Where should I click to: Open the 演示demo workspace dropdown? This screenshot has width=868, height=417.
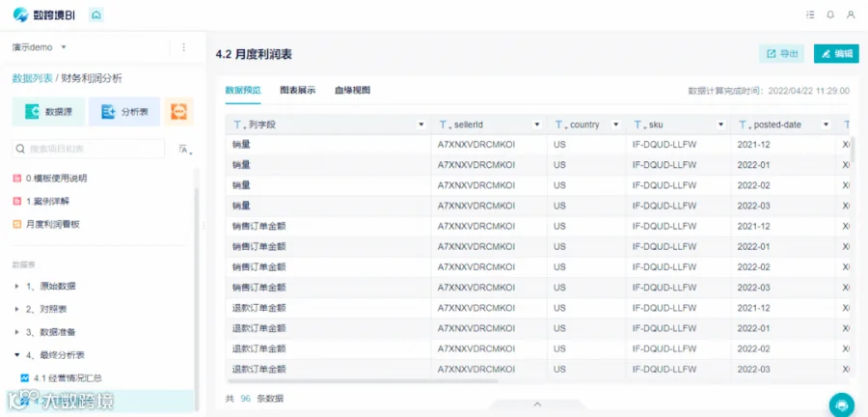coord(39,47)
